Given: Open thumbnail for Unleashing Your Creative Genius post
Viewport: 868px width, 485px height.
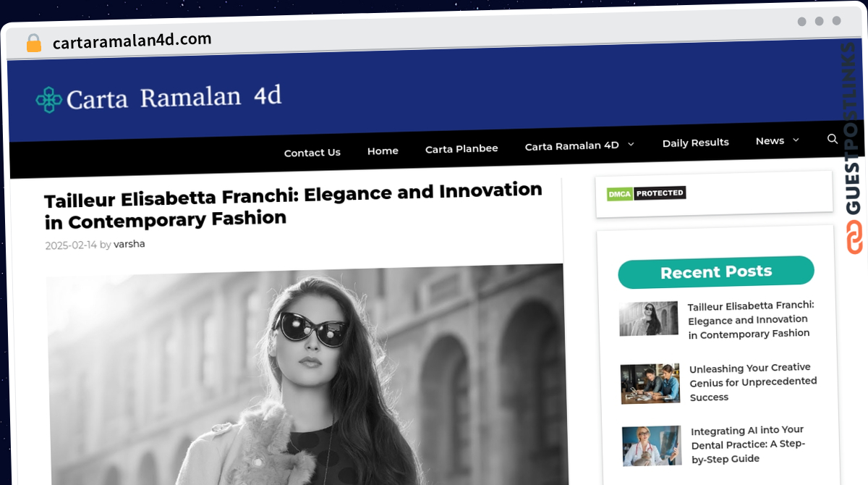Looking at the screenshot, I should pyautogui.click(x=650, y=383).
